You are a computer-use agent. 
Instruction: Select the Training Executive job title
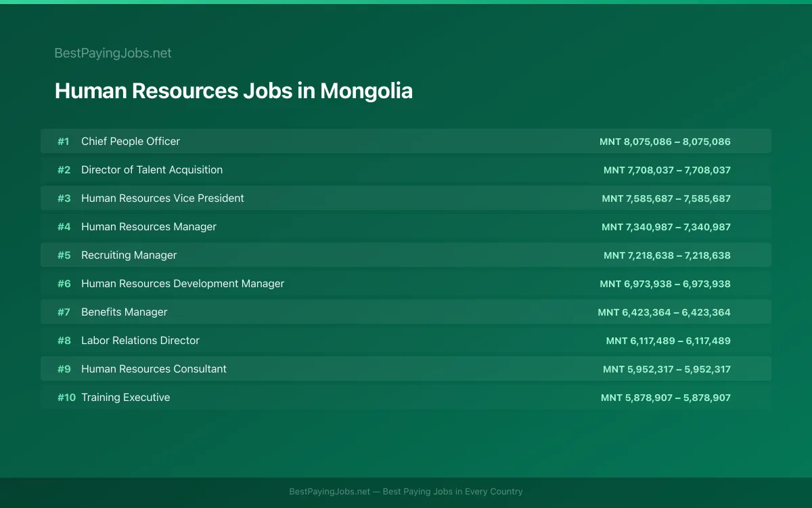125,397
